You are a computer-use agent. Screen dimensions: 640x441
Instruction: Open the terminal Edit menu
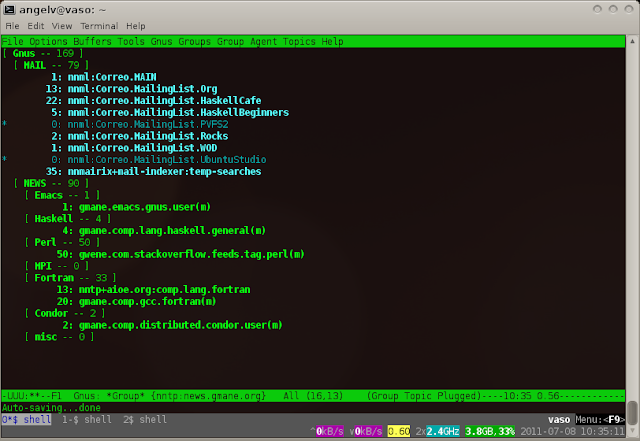[x=36, y=26]
